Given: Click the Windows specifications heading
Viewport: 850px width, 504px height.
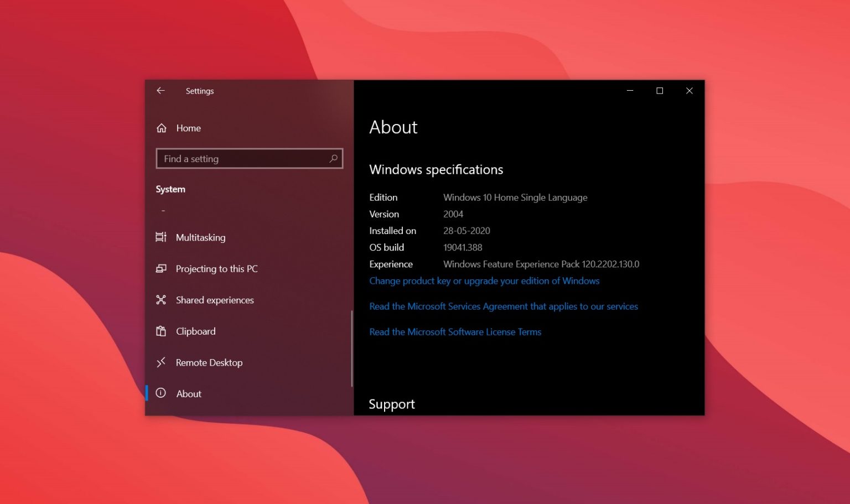Looking at the screenshot, I should click(436, 169).
